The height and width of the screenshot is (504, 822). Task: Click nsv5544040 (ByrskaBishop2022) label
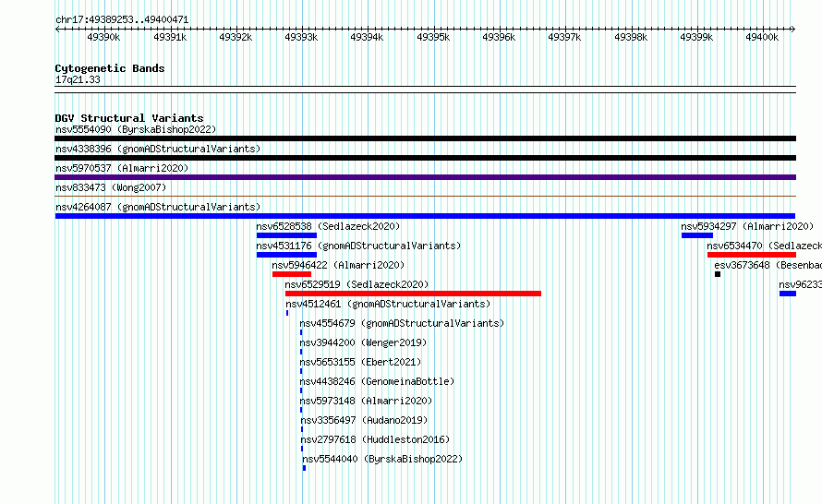(x=382, y=459)
